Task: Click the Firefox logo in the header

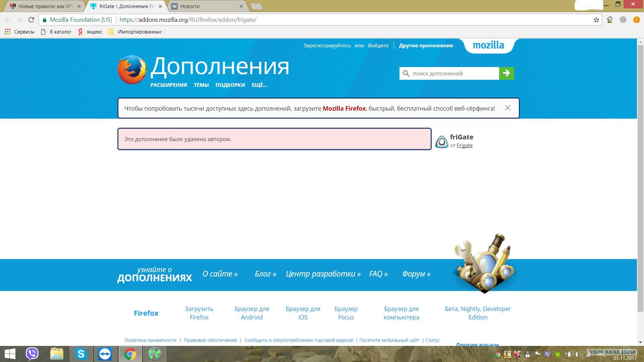Action: [132, 70]
